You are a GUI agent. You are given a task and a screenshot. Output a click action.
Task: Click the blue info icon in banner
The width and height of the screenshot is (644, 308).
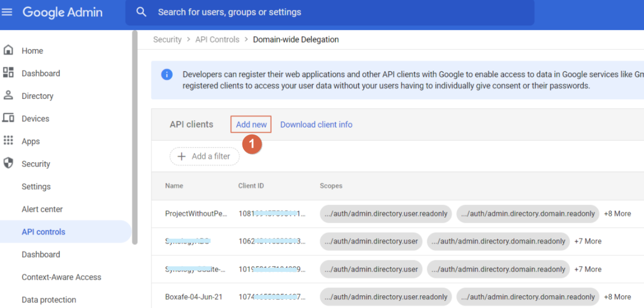pos(167,75)
